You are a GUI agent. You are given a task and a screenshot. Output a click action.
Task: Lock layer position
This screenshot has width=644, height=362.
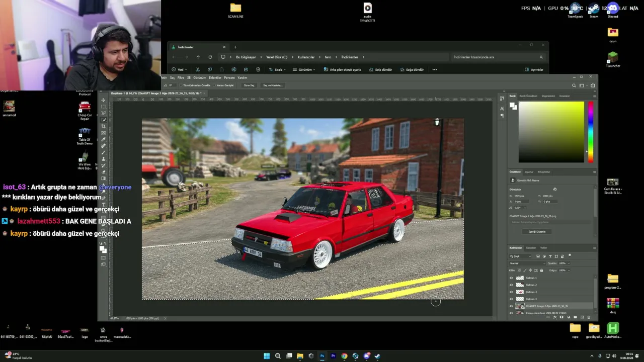531,270
